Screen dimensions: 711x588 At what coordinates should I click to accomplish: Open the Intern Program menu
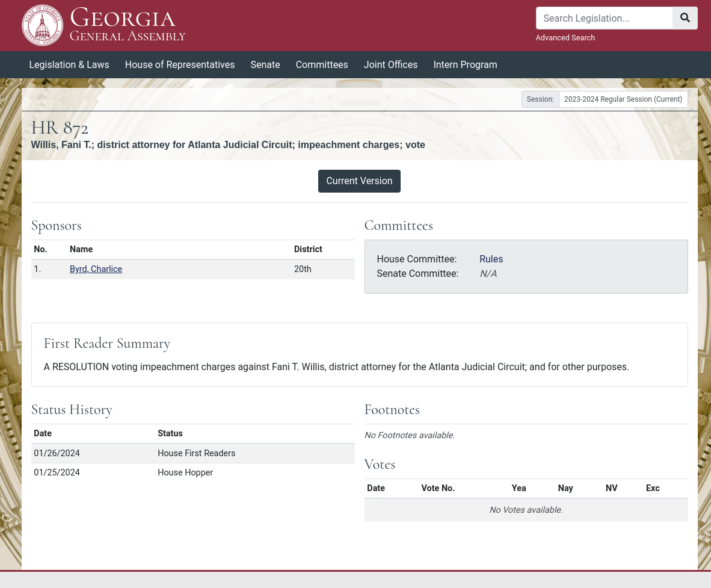pyautogui.click(x=465, y=65)
